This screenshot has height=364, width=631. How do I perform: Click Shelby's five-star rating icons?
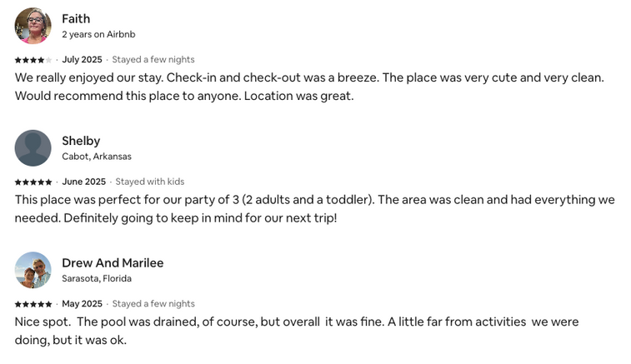point(33,182)
